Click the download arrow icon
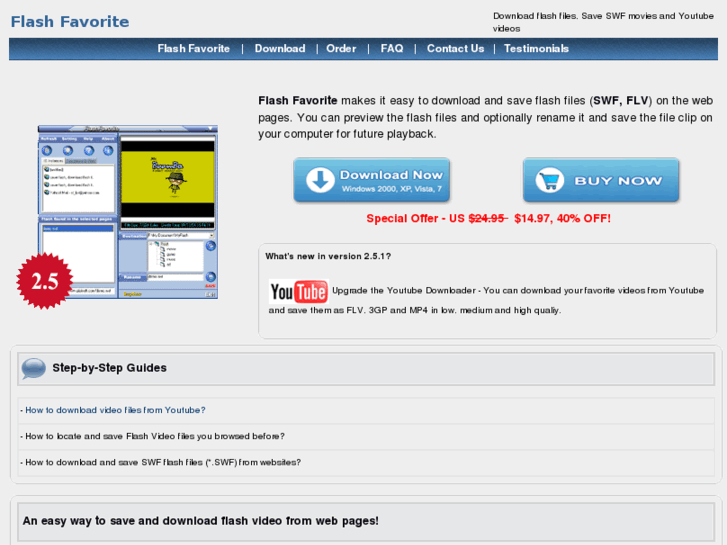The height and width of the screenshot is (545, 727). (320, 180)
